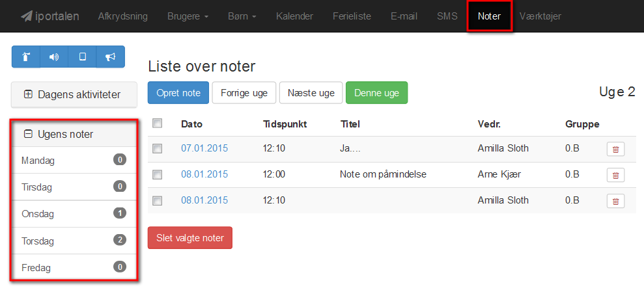644x290 pixels.
Task: Check the box for the Ja.... note
Action: 158,149
